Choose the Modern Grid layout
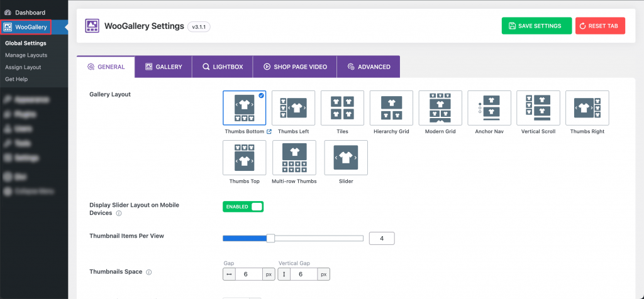 pyautogui.click(x=440, y=108)
